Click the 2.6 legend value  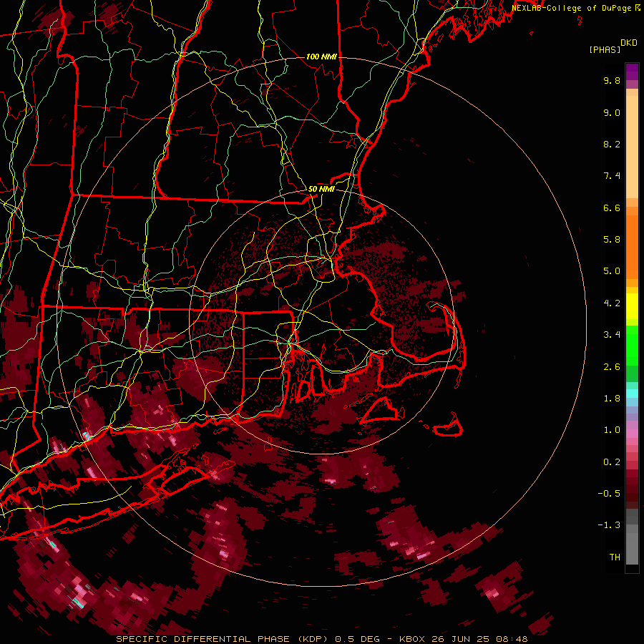click(612, 367)
